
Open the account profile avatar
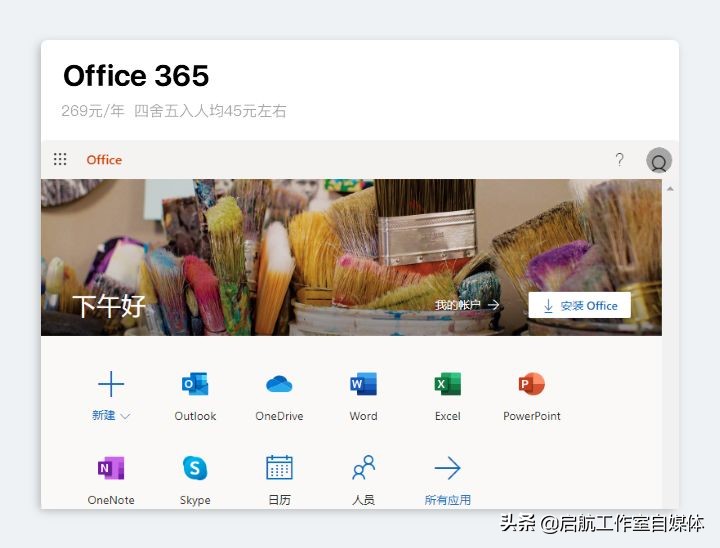pyautogui.click(x=659, y=160)
